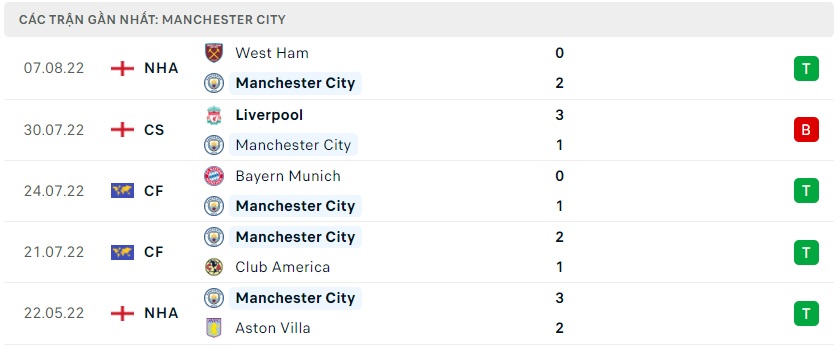Click the world flag on 24.07.22 row

coord(122,191)
